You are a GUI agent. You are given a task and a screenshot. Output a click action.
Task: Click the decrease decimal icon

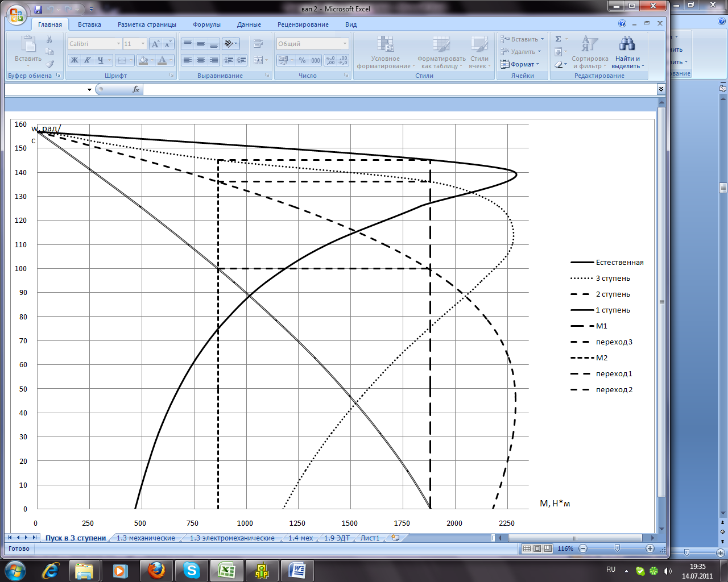click(x=343, y=60)
